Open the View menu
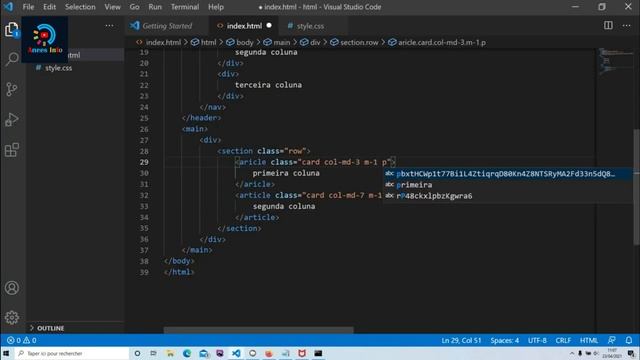This screenshot has width=640, height=360. [112, 7]
